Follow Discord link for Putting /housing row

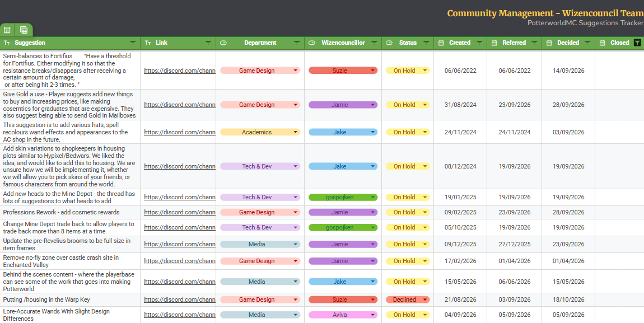(180, 299)
